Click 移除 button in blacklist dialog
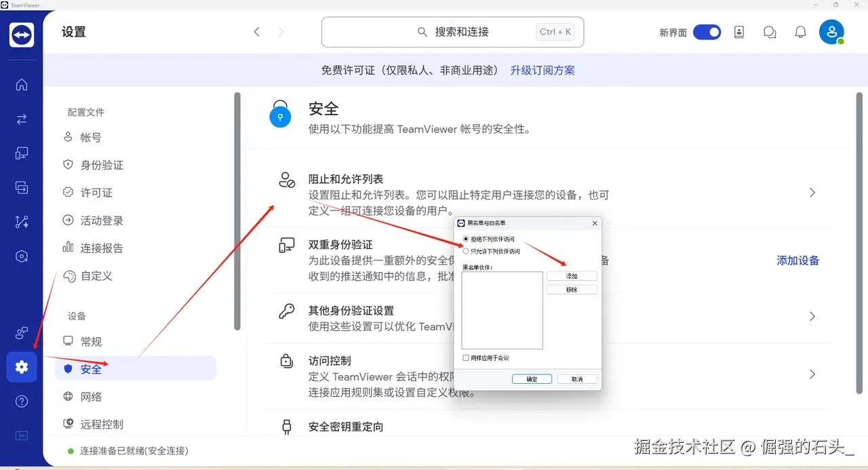The image size is (868, 470). coord(572,290)
